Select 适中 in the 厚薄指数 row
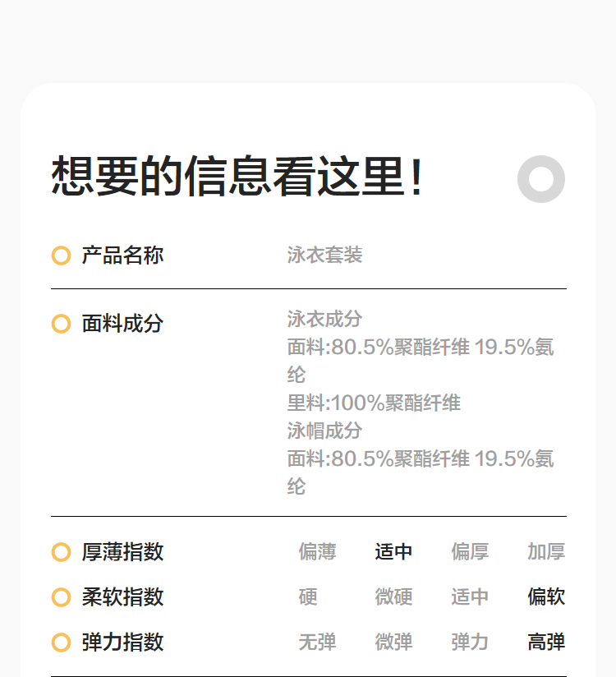The image size is (616, 677). point(393,552)
